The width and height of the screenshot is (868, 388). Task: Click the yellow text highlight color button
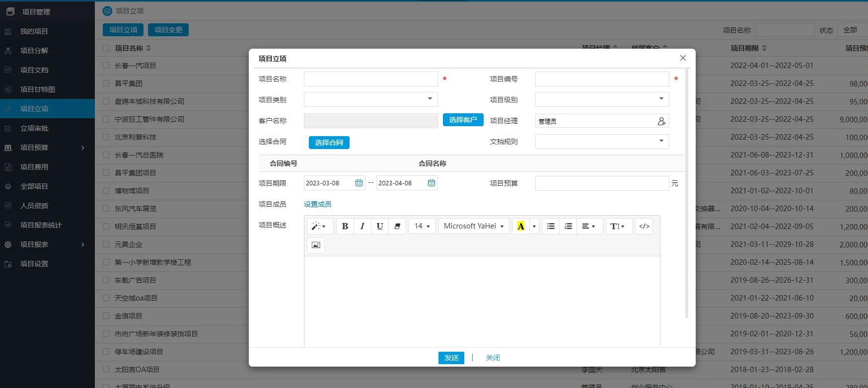click(x=520, y=226)
